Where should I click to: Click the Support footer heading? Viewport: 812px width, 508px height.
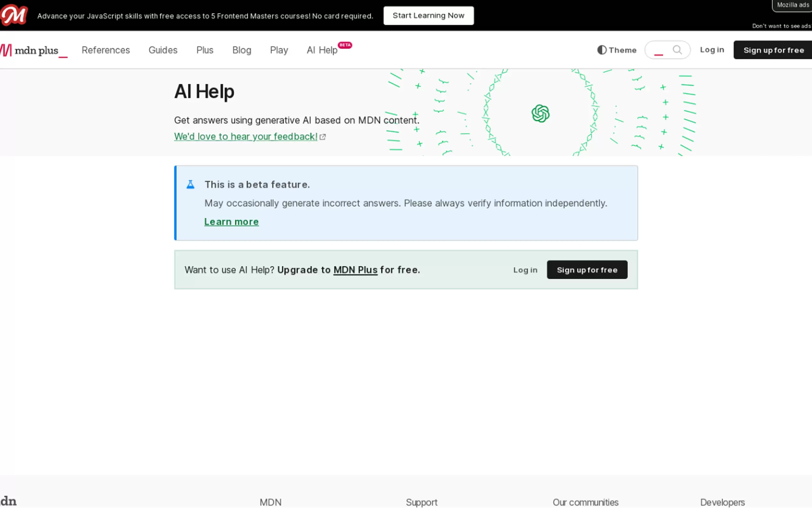pyautogui.click(x=422, y=502)
